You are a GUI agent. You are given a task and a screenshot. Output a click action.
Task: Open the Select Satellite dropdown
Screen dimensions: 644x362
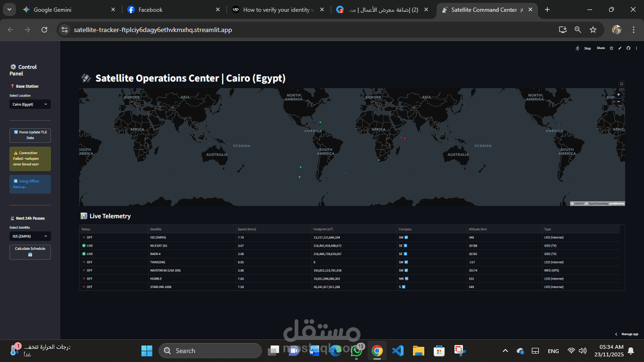point(30,236)
